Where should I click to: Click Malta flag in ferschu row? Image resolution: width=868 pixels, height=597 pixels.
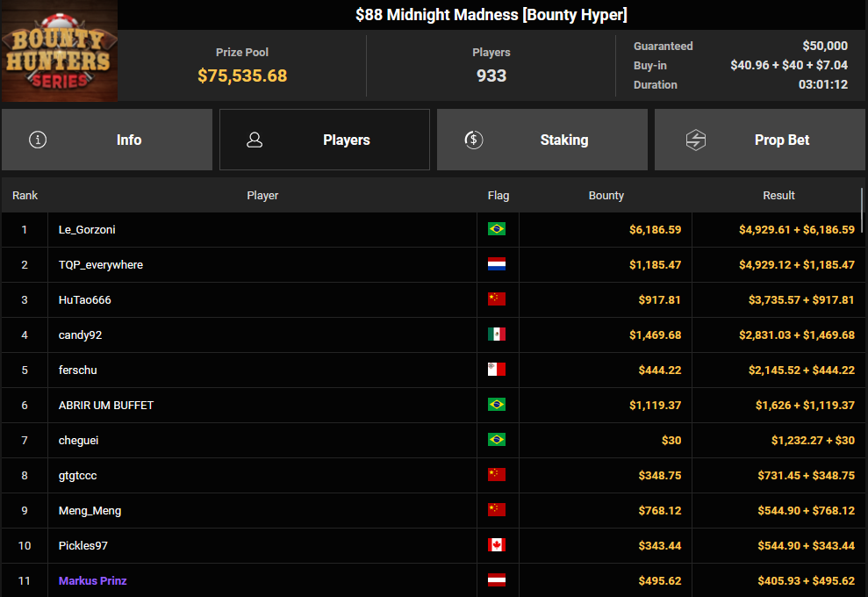click(497, 370)
